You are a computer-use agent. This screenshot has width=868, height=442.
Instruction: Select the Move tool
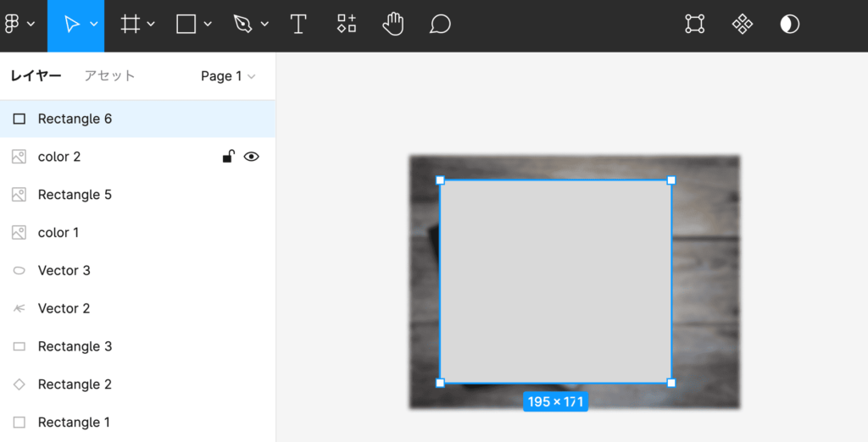tap(72, 25)
